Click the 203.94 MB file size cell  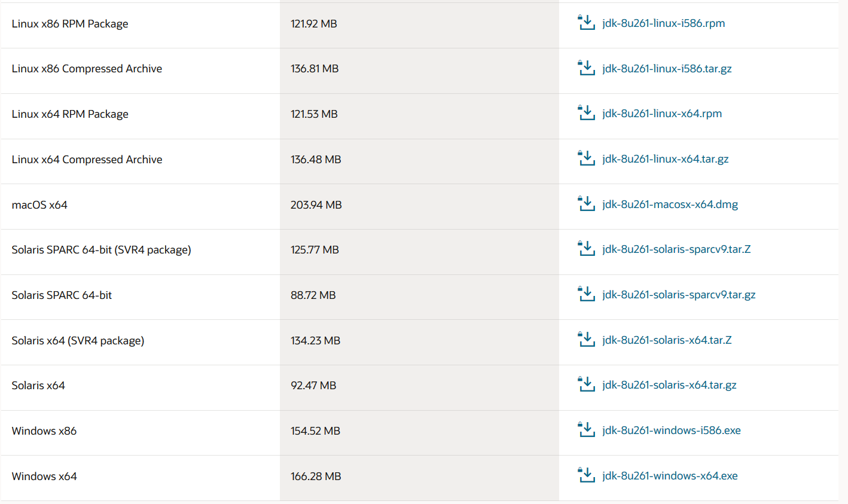316,205
